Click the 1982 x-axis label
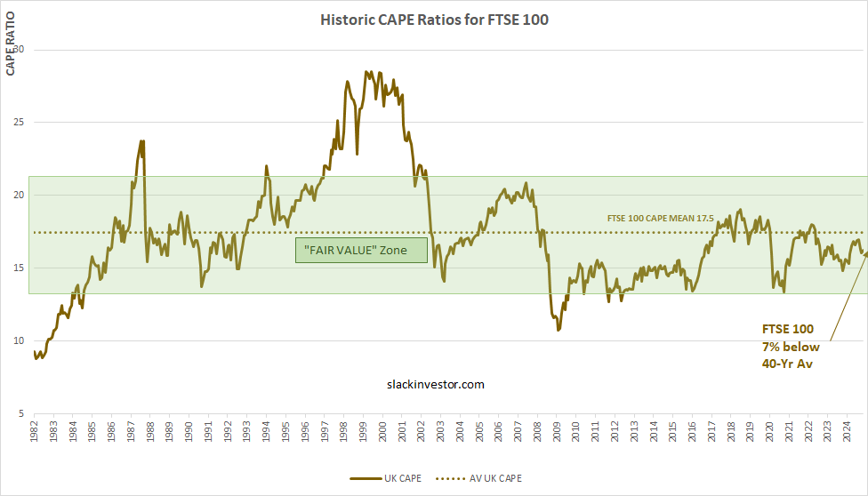 (34, 432)
